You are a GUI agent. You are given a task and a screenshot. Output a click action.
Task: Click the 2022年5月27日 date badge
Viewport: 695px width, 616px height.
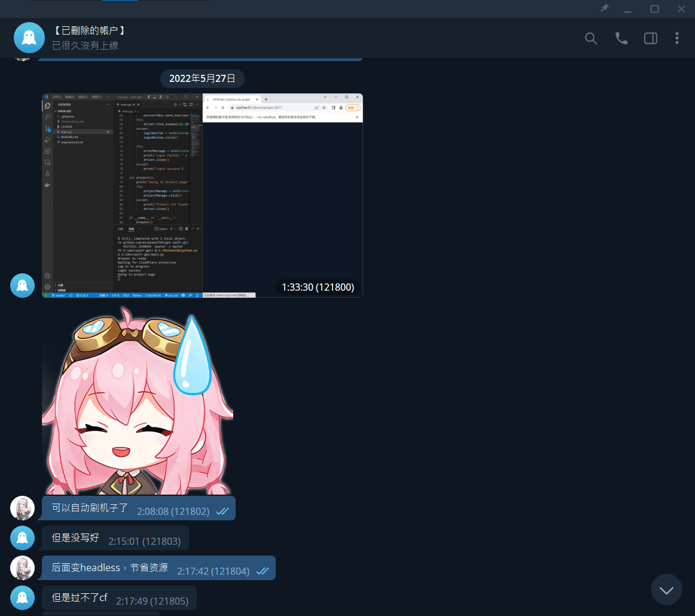tap(202, 78)
